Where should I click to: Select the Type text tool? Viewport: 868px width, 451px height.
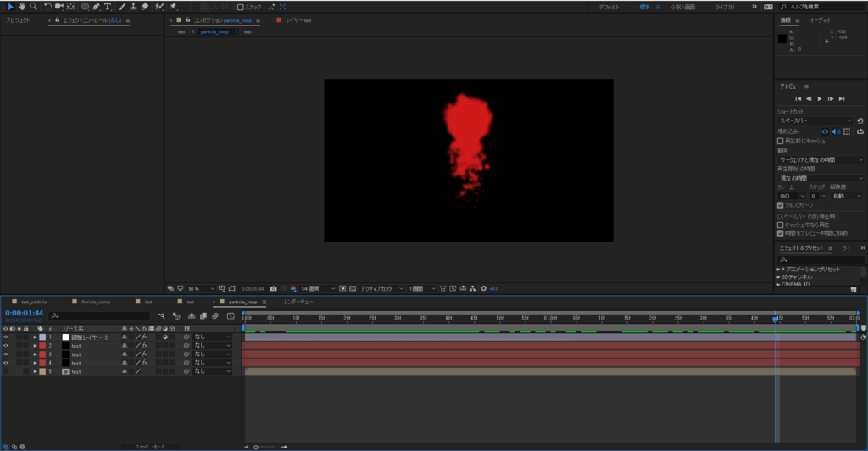[108, 7]
